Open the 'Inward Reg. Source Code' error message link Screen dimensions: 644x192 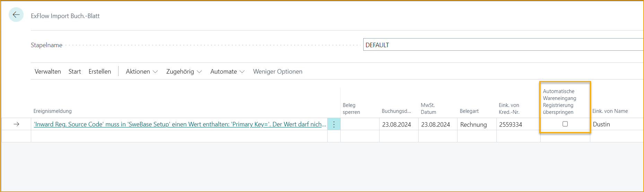pyautogui.click(x=180, y=124)
